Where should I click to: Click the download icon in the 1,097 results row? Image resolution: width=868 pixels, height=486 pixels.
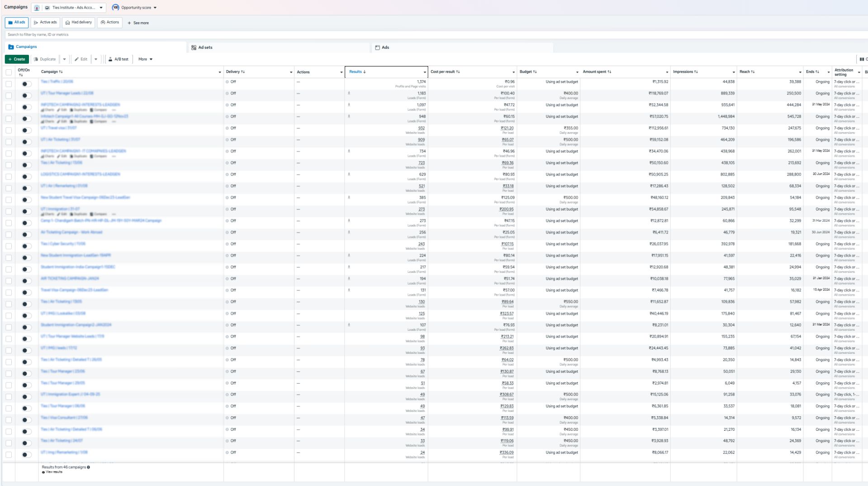pyautogui.click(x=349, y=105)
